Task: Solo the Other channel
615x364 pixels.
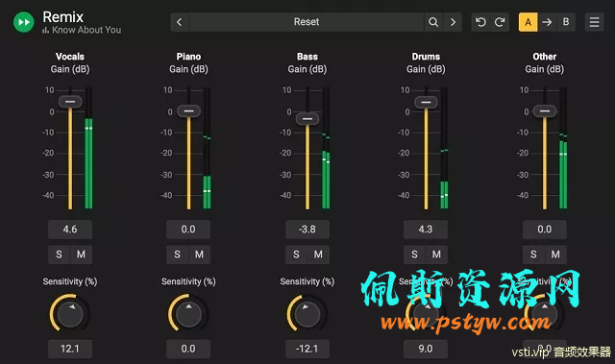Action: (x=533, y=255)
